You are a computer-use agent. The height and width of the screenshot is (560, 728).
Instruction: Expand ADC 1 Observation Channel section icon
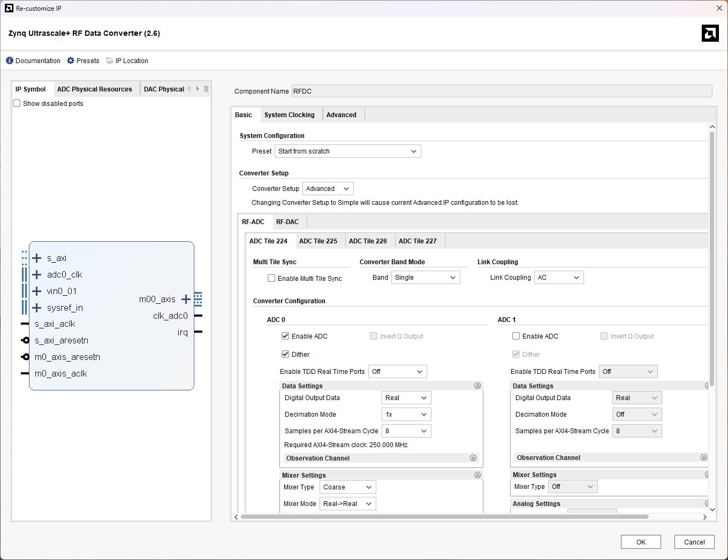[704, 457]
